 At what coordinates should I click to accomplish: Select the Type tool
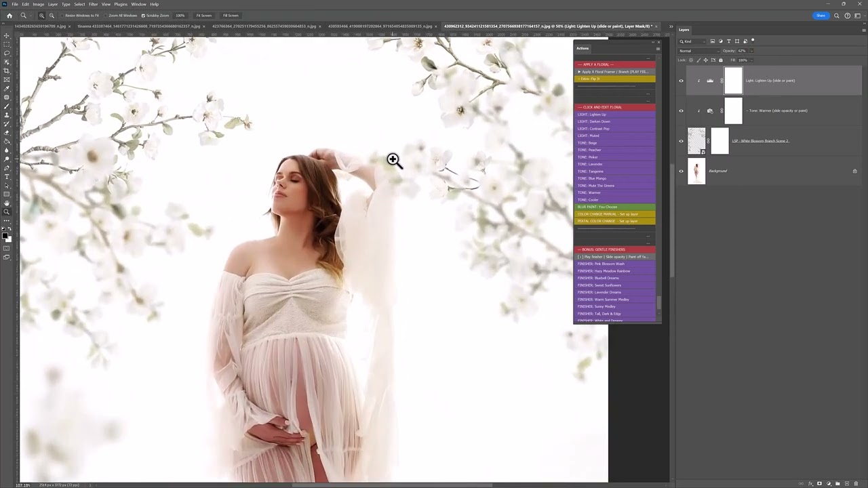click(x=7, y=177)
